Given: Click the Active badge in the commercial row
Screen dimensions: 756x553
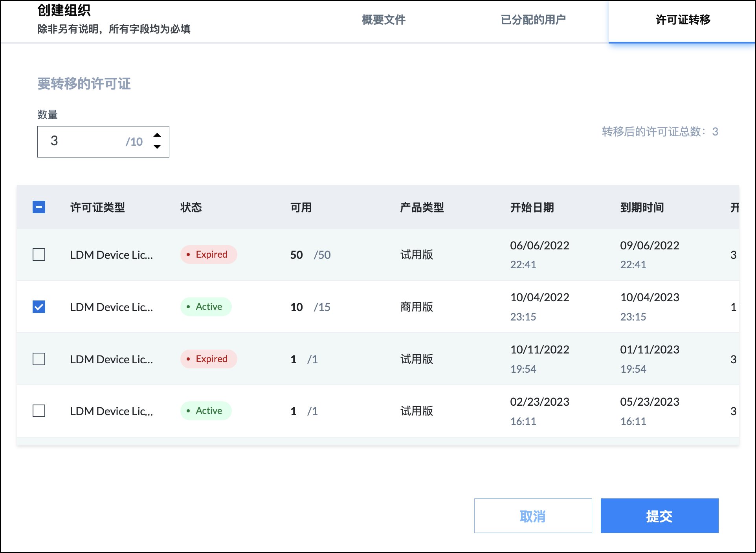Looking at the screenshot, I should pos(206,307).
